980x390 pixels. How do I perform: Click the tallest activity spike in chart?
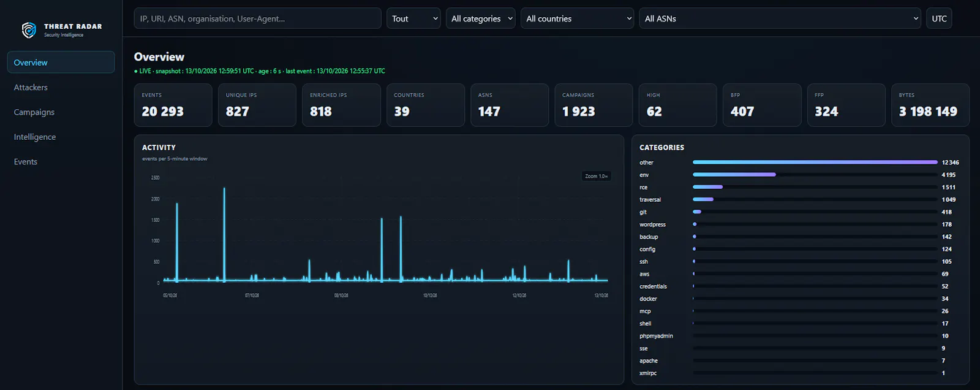tap(224, 234)
